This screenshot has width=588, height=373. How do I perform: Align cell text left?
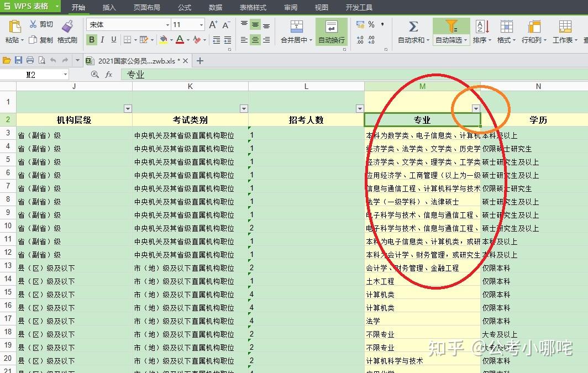click(244, 40)
